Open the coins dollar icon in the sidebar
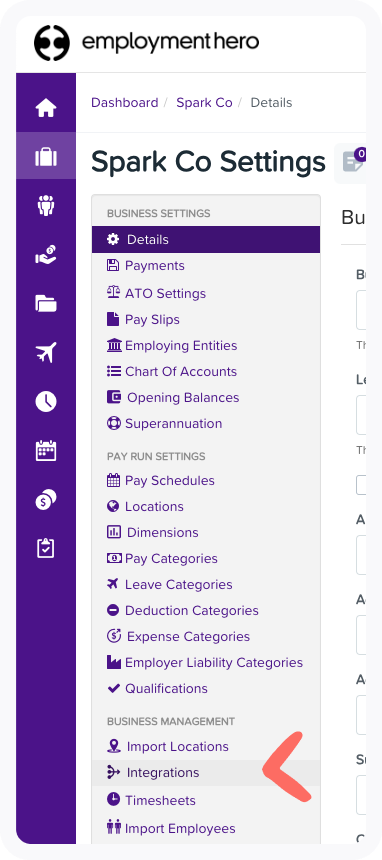Viewport: 382px width, 860px height. [x=46, y=500]
